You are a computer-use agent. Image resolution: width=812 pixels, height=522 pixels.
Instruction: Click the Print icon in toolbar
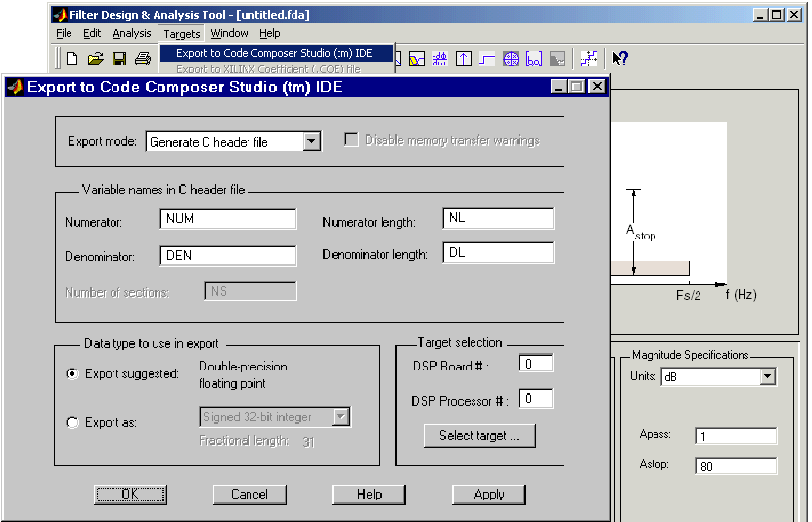coord(143,59)
